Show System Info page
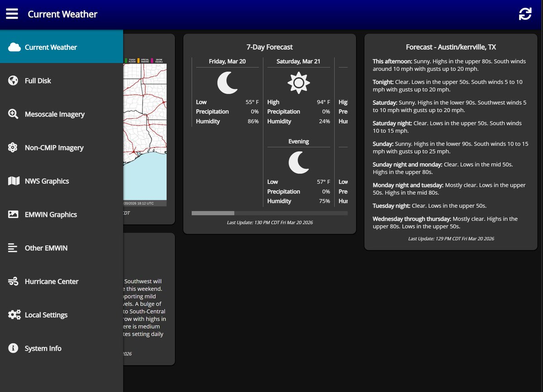This screenshot has width=543, height=392. tap(62, 348)
